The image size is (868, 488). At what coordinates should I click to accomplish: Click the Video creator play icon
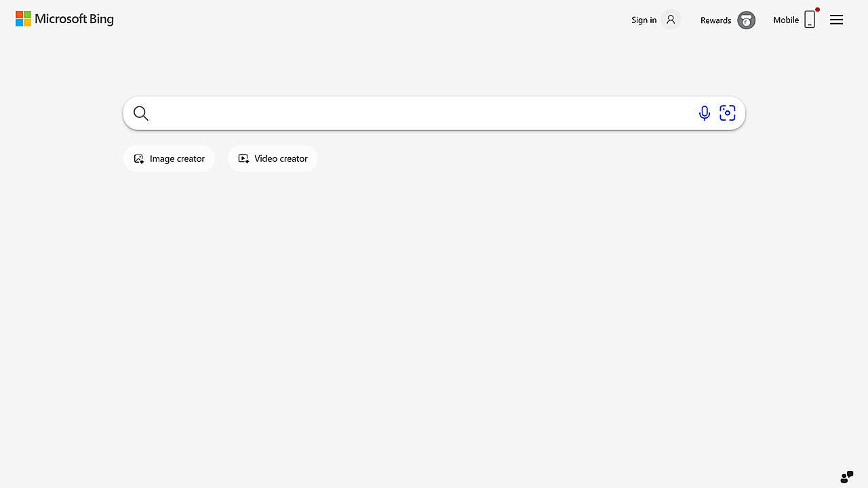point(243,159)
